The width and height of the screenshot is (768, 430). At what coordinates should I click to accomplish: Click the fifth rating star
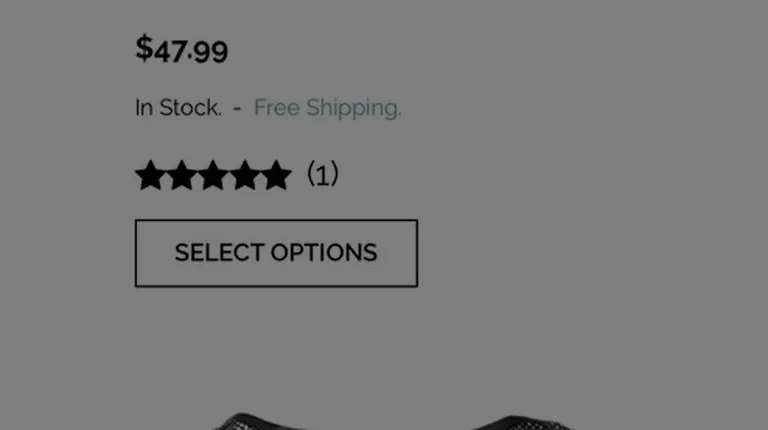point(276,175)
